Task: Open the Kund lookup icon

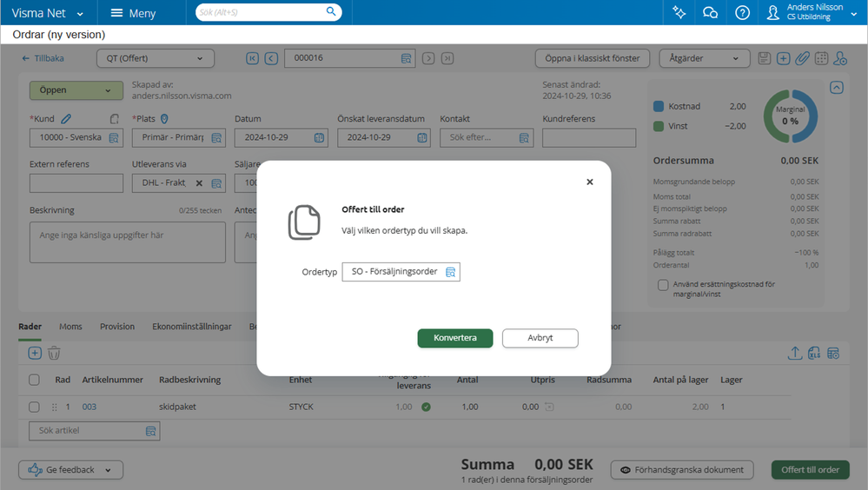Action: pos(114,138)
